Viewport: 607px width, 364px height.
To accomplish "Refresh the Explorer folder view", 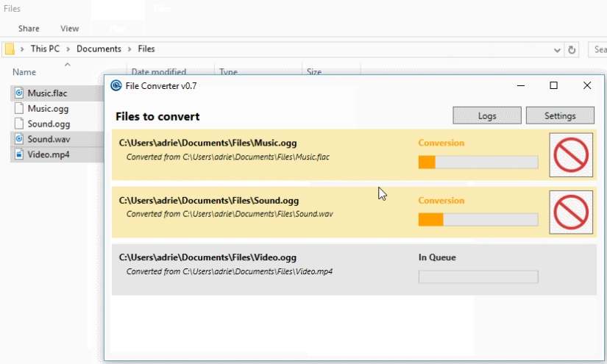I will coord(572,50).
